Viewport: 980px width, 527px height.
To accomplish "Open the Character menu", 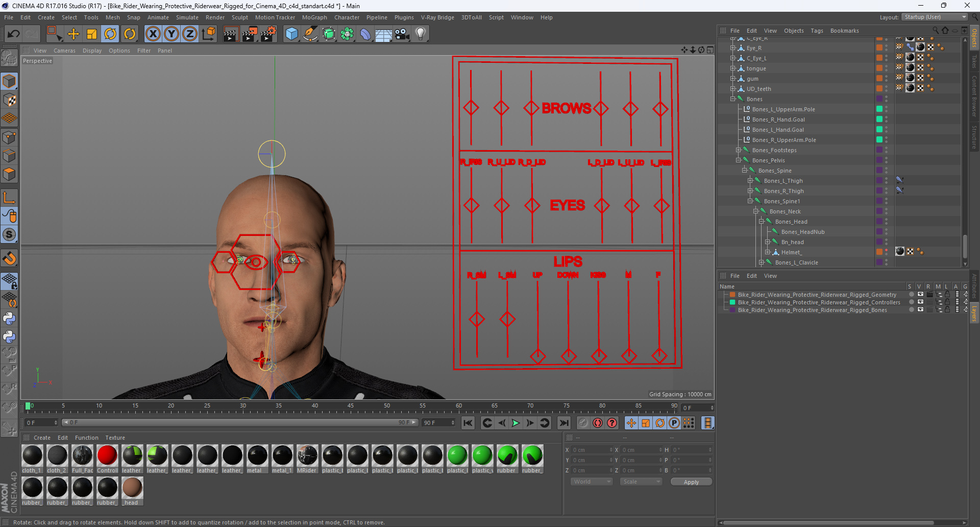I will coord(347,17).
